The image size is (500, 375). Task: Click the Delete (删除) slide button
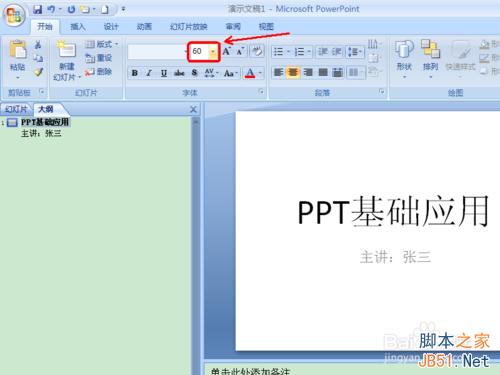coord(99,71)
